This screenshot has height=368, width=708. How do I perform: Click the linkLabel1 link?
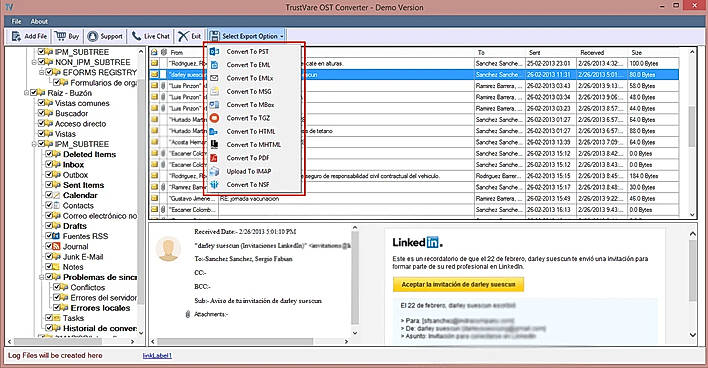click(x=157, y=355)
